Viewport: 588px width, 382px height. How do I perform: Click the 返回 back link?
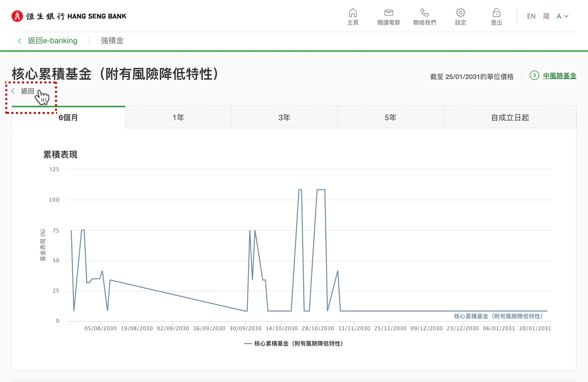point(23,91)
